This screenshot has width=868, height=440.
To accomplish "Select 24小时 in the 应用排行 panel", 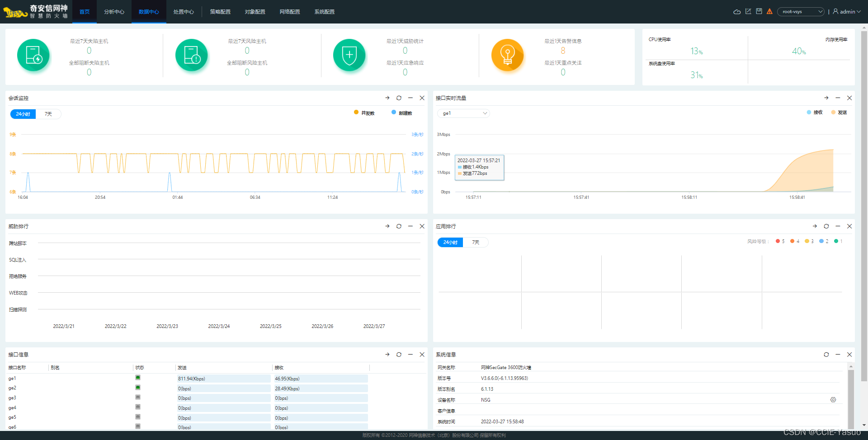I will click(x=450, y=243).
